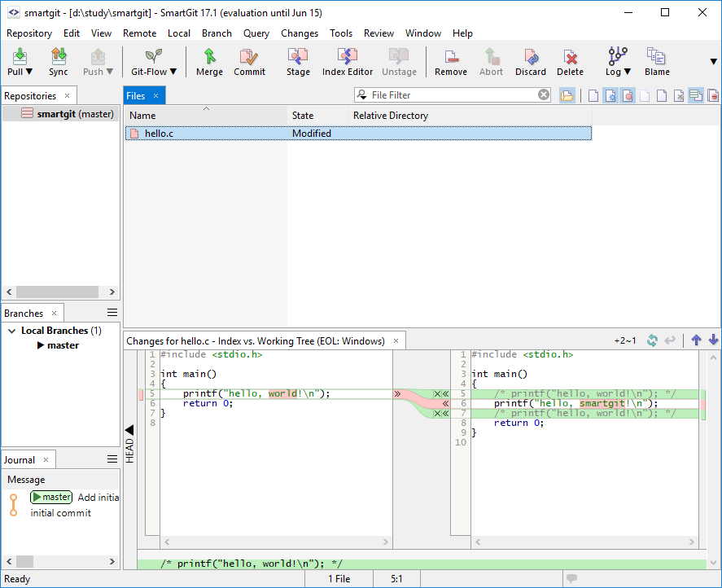Click the Unstage toolbar icon
This screenshot has height=588, width=722.
click(399, 56)
